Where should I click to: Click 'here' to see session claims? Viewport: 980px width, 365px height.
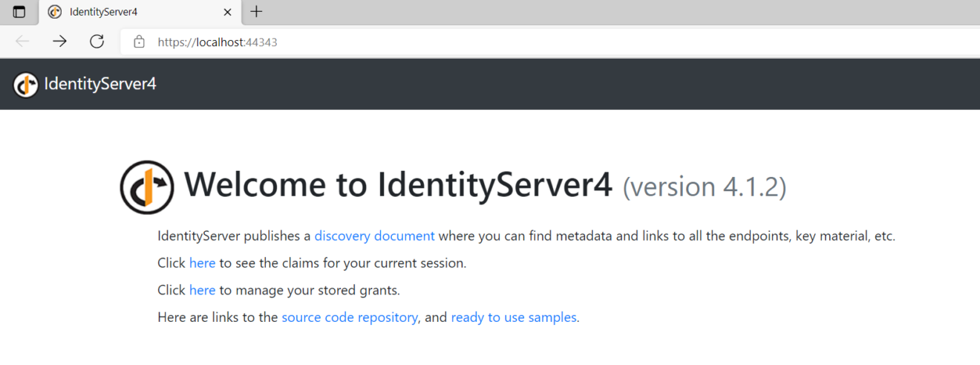tap(202, 263)
